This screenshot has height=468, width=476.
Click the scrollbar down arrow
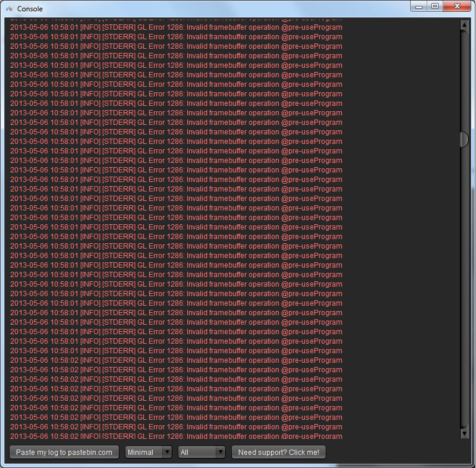tap(464, 433)
